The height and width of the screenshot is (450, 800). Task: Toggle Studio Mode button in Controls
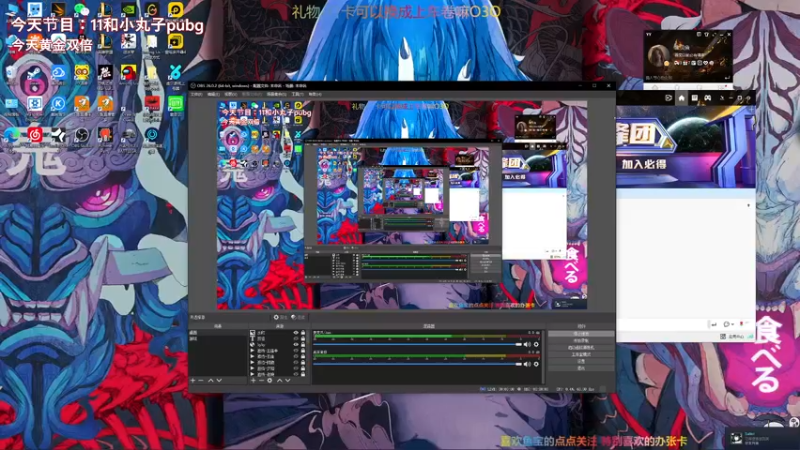(581, 355)
